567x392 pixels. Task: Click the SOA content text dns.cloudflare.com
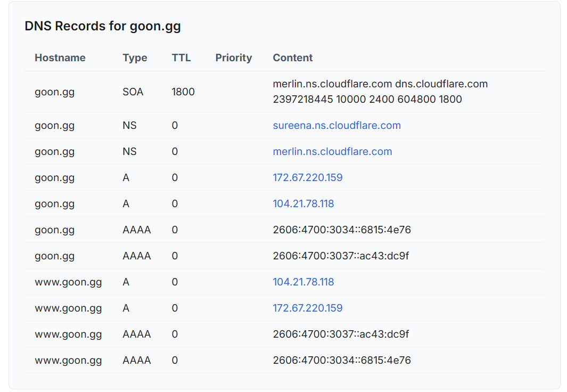point(441,84)
